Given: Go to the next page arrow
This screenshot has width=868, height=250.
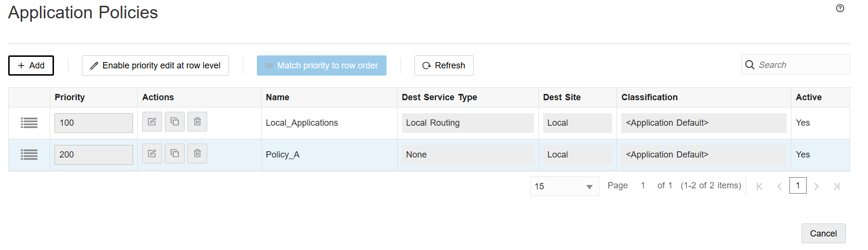Looking at the screenshot, I should click(816, 186).
